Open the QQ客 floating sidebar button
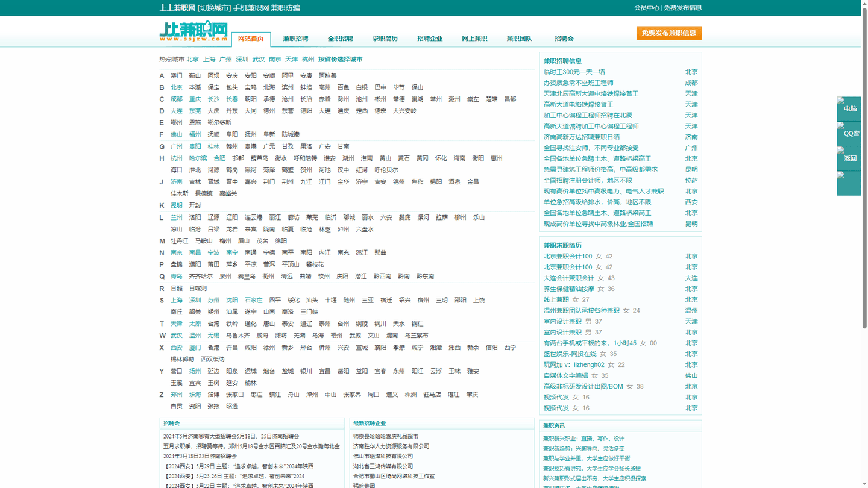Image resolution: width=868 pixels, height=488 pixels. pyautogui.click(x=849, y=134)
